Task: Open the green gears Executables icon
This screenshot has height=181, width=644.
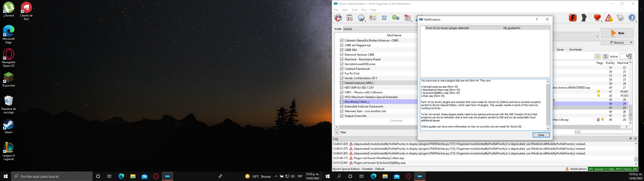Action: [x=395, y=18]
